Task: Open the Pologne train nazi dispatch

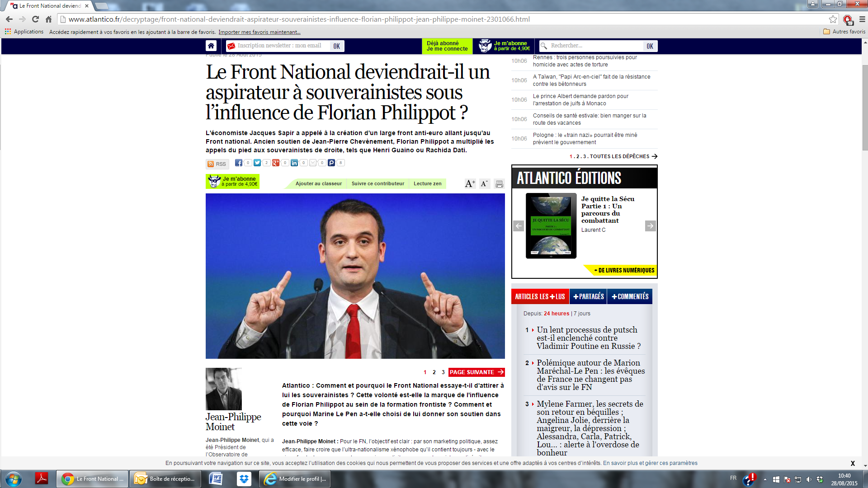Action: click(x=585, y=139)
